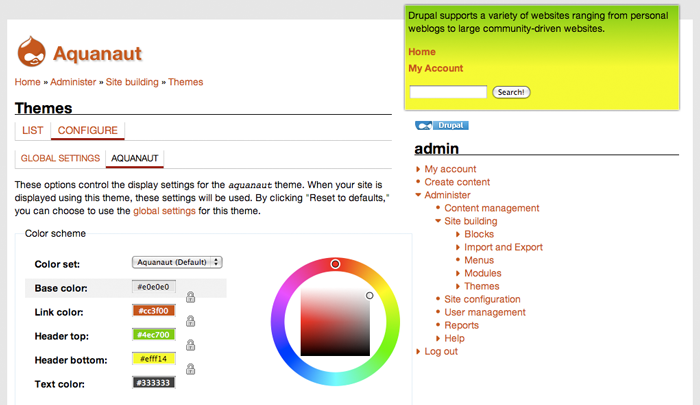Collapse the Site building menu triangle
This screenshot has width=700, height=405.
coord(438,221)
